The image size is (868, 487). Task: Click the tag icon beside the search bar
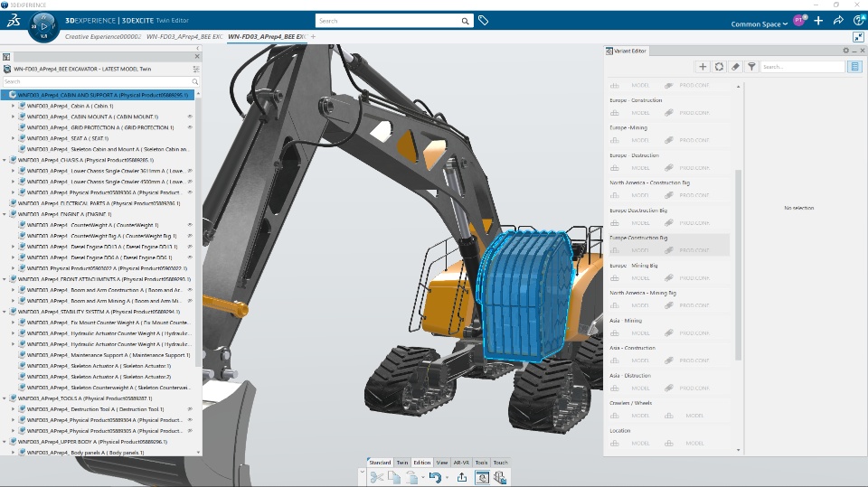pos(483,21)
